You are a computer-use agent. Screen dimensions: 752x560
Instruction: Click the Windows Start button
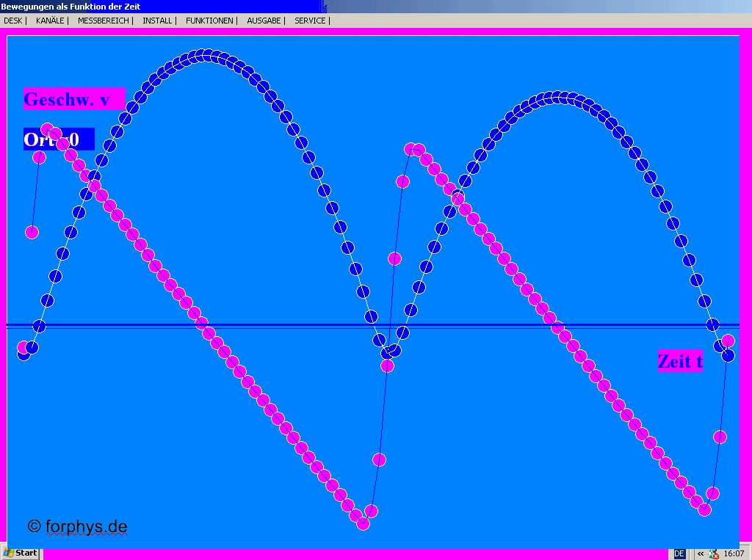(21, 553)
